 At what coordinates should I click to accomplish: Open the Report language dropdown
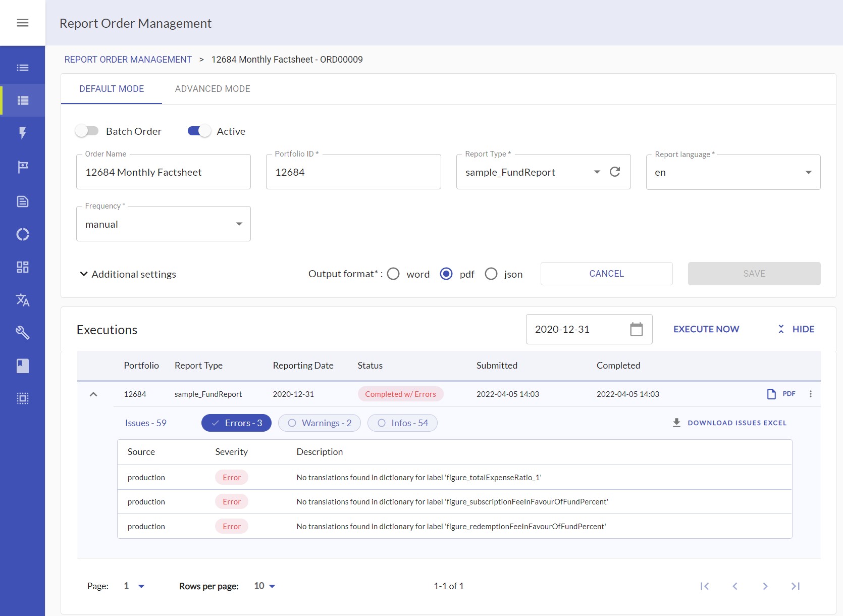click(x=732, y=173)
